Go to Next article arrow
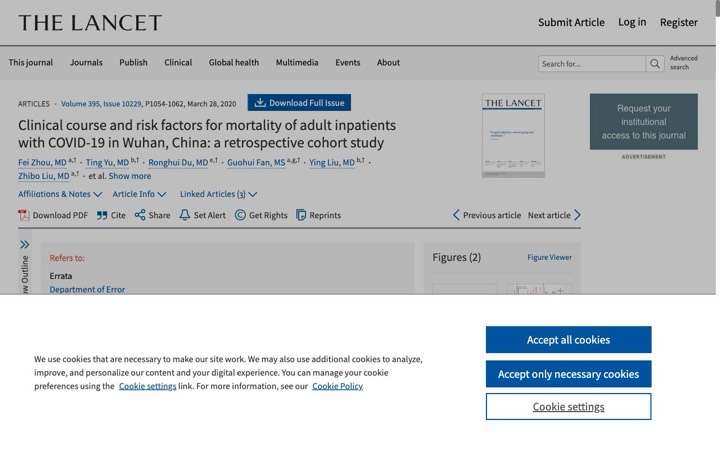This screenshot has width=720, height=450. [x=578, y=215]
